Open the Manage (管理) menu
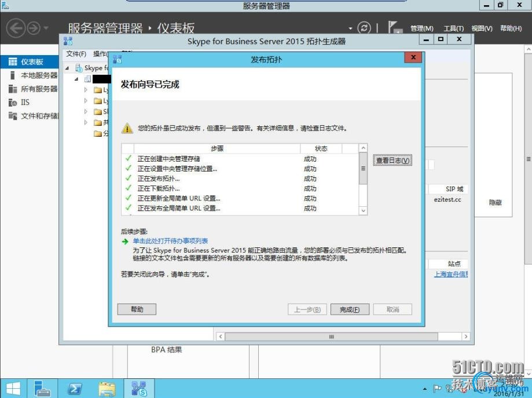Viewport: 532px width, 398px height. coord(422,28)
